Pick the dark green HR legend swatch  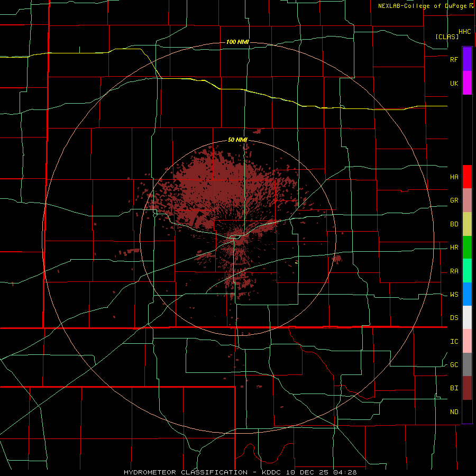click(x=467, y=248)
